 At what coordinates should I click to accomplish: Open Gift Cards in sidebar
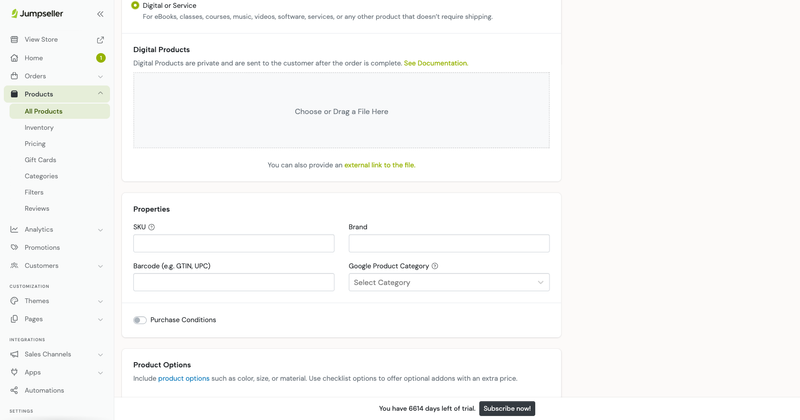click(40, 160)
